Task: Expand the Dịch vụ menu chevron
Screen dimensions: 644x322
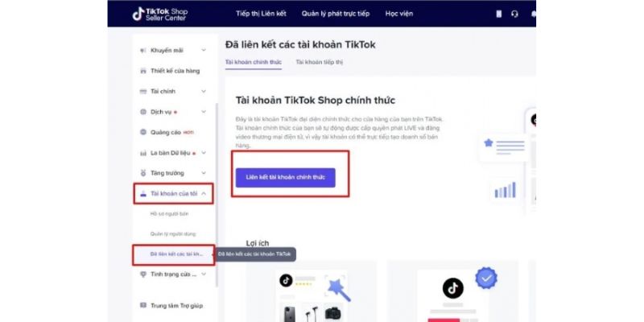Action: click(204, 112)
